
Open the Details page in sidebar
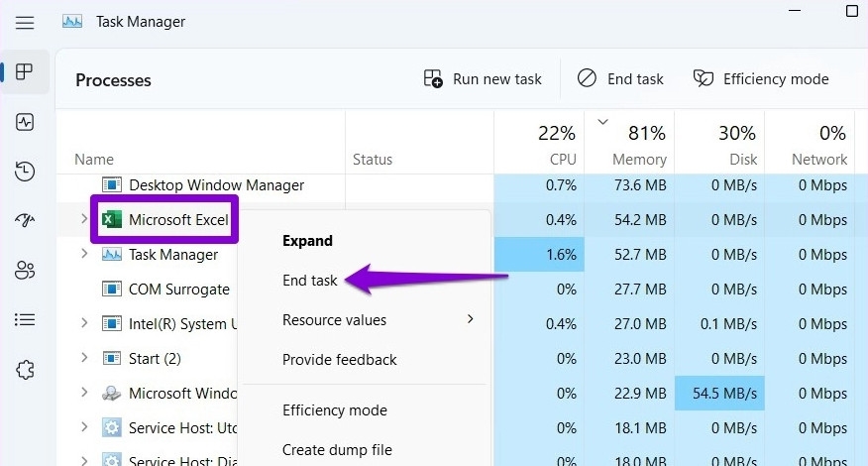pos(25,319)
